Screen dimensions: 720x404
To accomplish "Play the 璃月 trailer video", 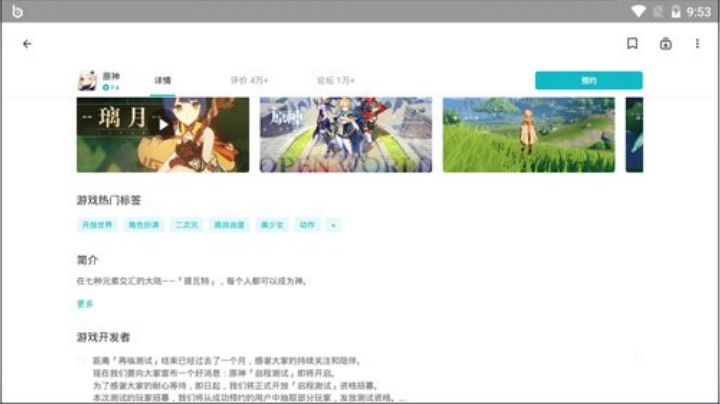I will click(x=163, y=124).
